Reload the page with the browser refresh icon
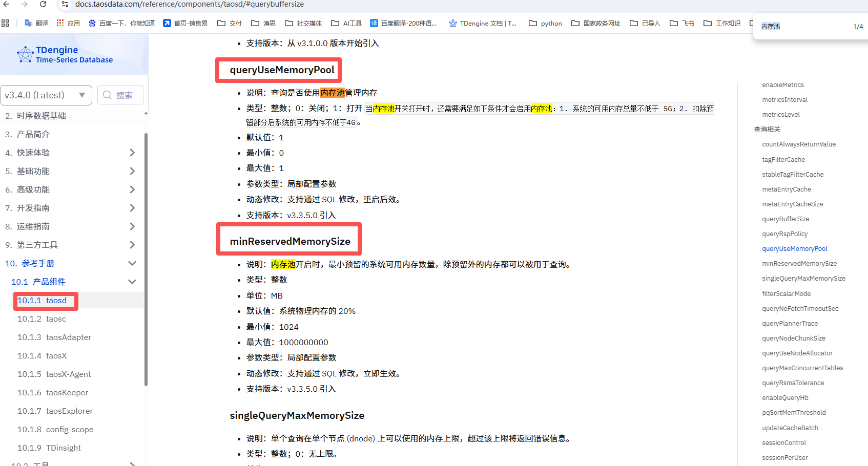 [43, 5]
